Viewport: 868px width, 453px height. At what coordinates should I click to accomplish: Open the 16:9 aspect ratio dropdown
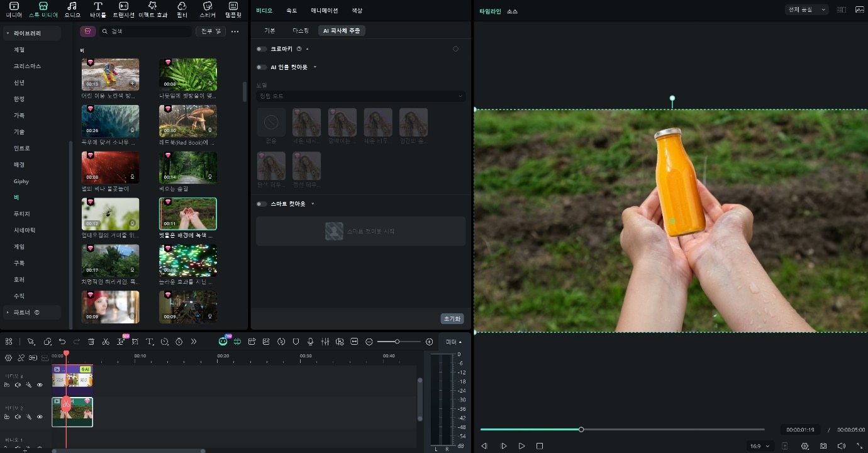759,446
